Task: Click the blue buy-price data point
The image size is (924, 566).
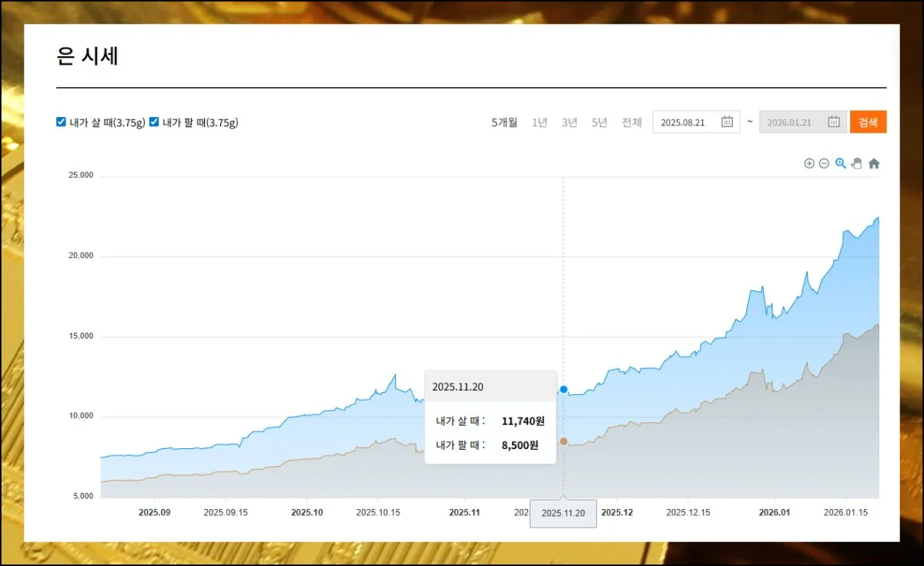Action: coord(564,390)
